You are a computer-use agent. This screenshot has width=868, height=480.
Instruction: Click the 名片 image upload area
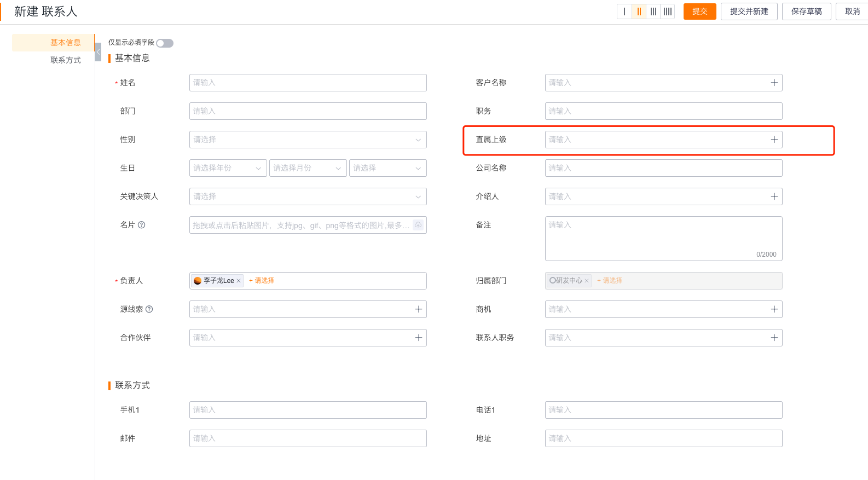(x=308, y=225)
